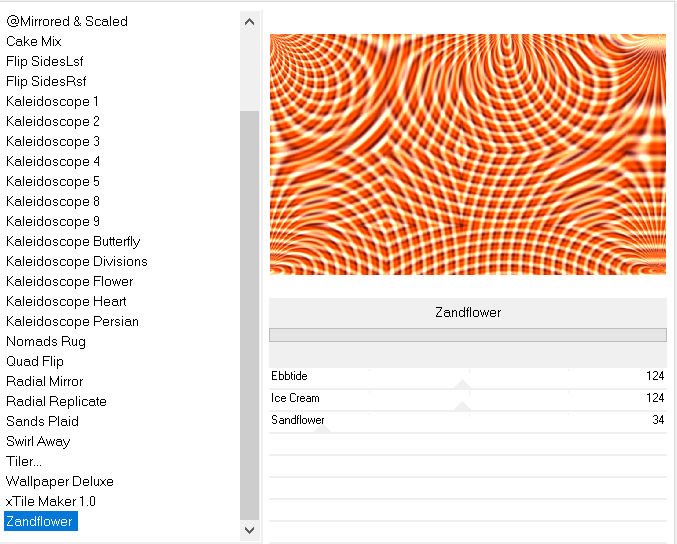Select the Wallpaper Deluxe filter
Image resolution: width=677 pixels, height=544 pixels.
pyautogui.click(x=60, y=481)
